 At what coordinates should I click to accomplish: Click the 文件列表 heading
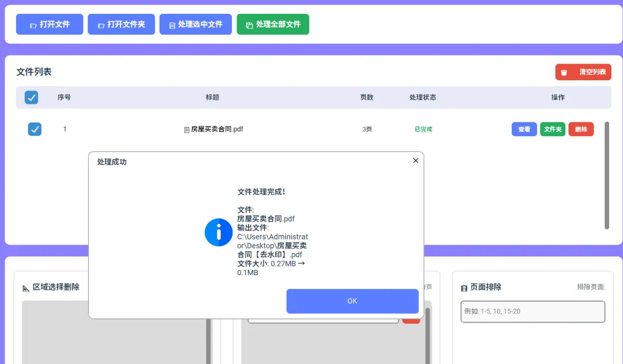[x=34, y=72]
